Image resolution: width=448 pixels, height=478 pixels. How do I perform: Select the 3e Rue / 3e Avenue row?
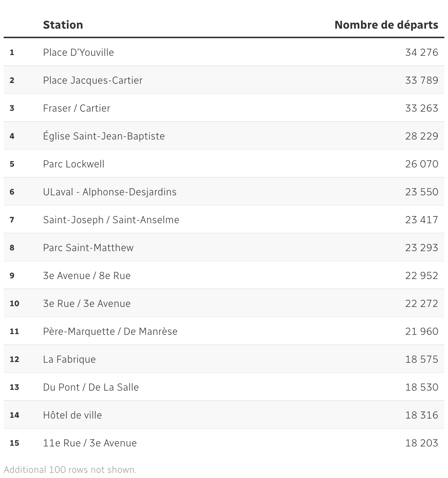click(x=87, y=304)
